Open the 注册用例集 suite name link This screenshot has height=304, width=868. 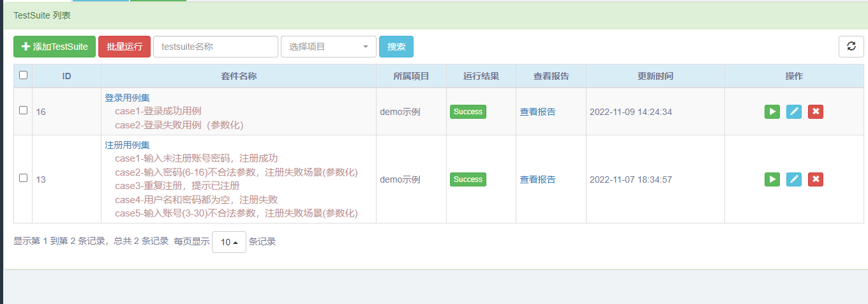(128, 145)
